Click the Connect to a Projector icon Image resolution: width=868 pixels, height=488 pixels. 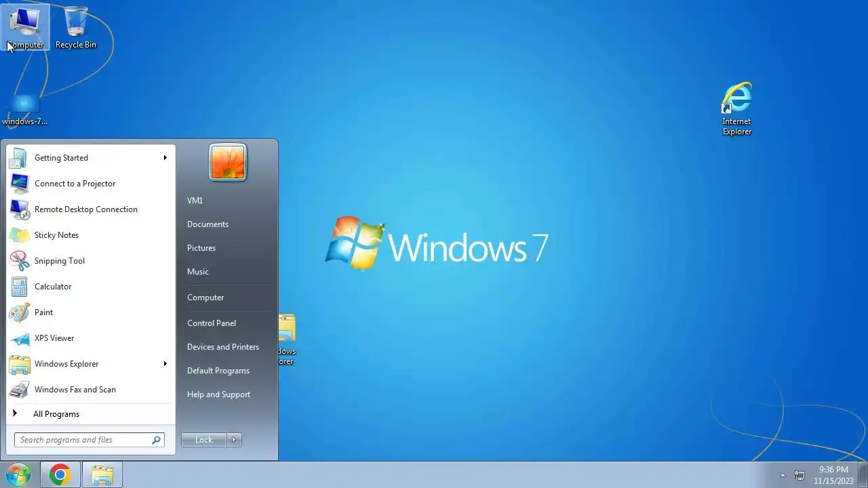(x=19, y=184)
